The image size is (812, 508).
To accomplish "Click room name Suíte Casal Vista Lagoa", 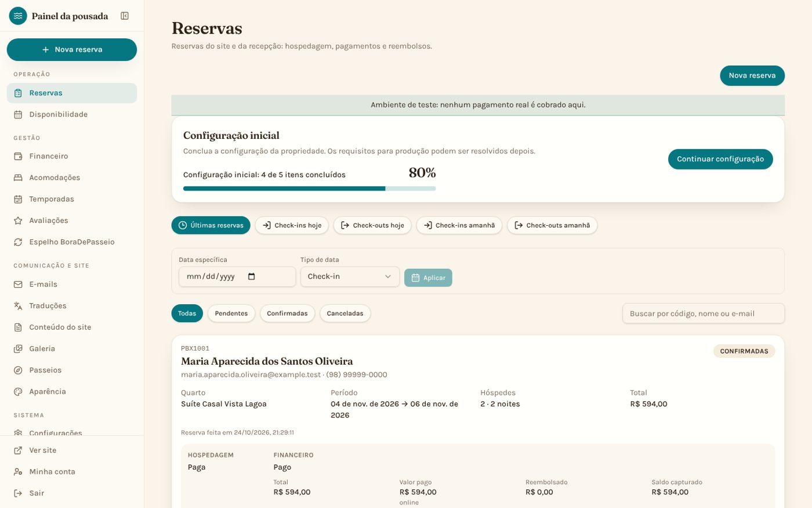I will pos(224,404).
